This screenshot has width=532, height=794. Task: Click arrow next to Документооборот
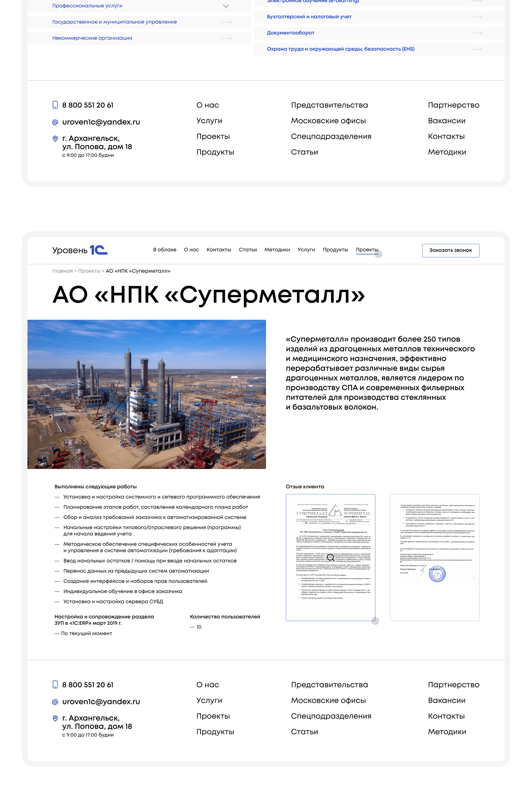[x=478, y=33]
